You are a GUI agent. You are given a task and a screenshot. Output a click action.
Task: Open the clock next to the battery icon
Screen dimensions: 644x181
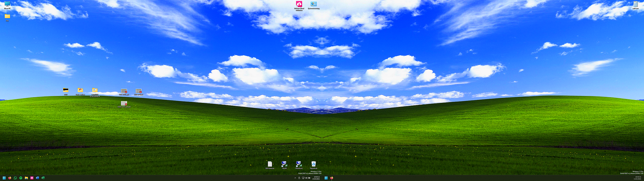point(316,178)
